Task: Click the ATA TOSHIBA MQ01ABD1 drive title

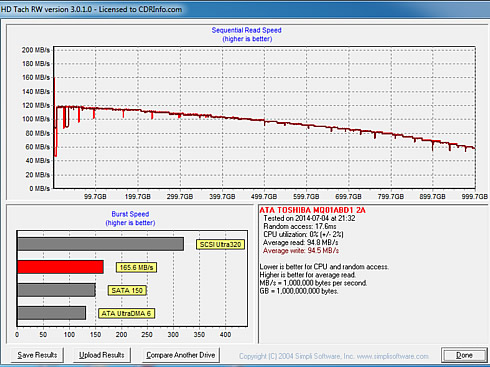Action: coord(312,210)
